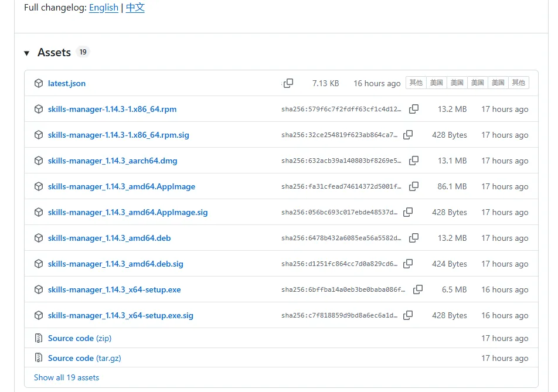The image size is (558, 392).
Task: Show all 19 assets
Action: point(67,377)
